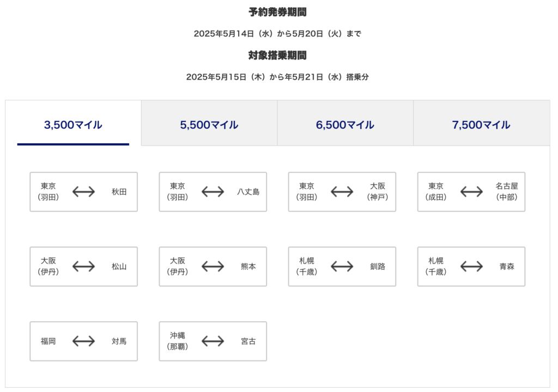The height and width of the screenshot is (392, 558).
Task: Switch to the 7,500マイル tab
Action: click(x=481, y=124)
